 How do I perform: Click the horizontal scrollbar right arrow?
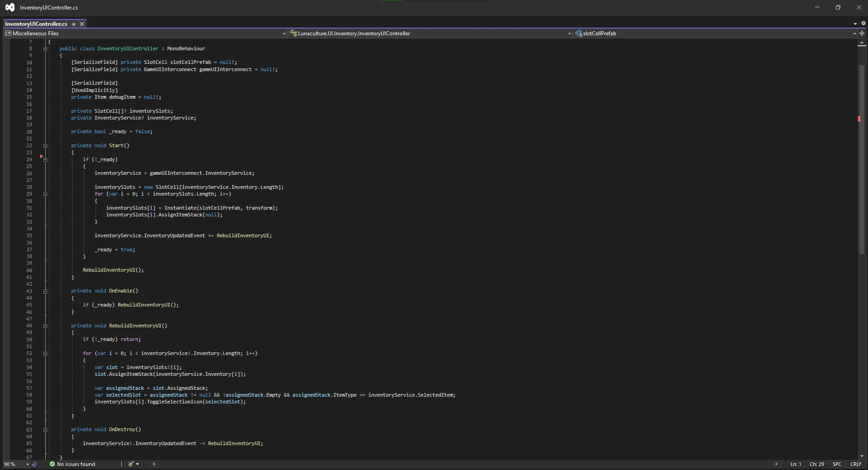pos(777,464)
